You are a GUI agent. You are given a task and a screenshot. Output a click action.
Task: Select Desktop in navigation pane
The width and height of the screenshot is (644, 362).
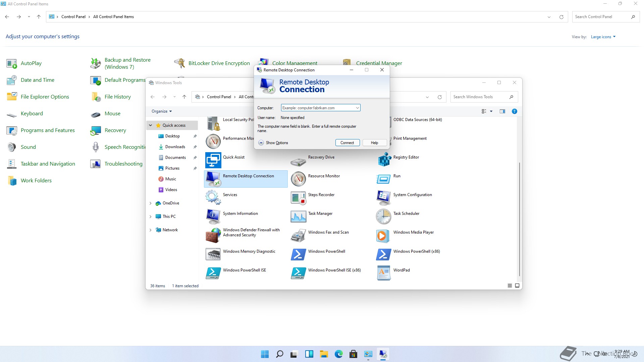pos(173,136)
